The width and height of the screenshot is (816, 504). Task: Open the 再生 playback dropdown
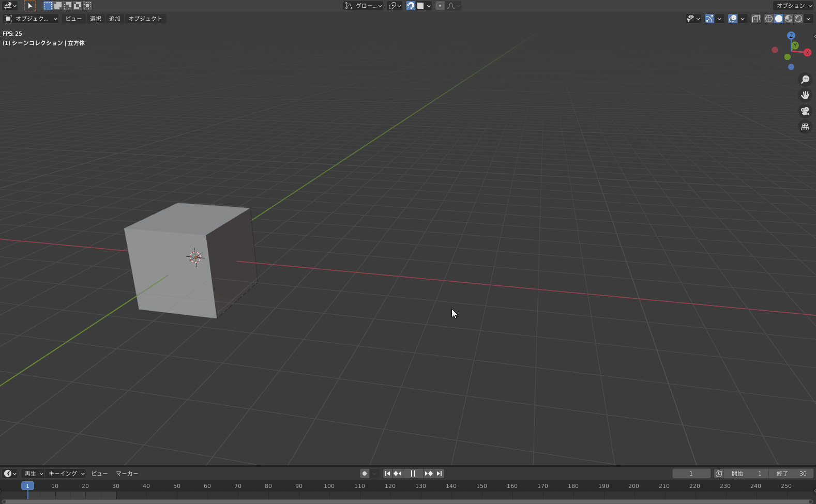(x=34, y=474)
